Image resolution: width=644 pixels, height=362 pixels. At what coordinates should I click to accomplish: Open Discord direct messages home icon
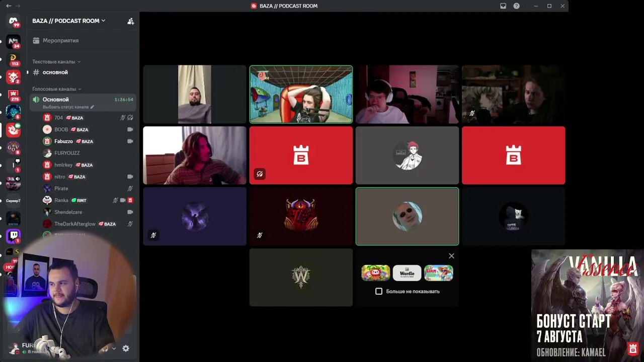(x=13, y=21)
